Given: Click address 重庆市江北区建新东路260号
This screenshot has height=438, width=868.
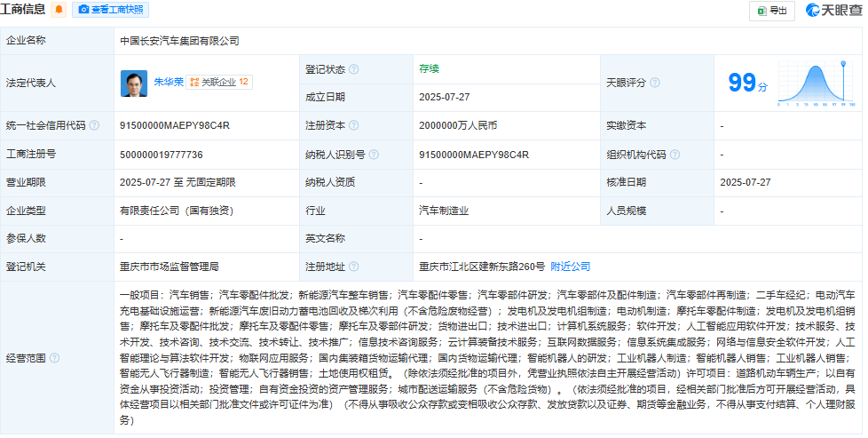Looking at the screenshot, I should pyautogui.click(x=482, y=267).
